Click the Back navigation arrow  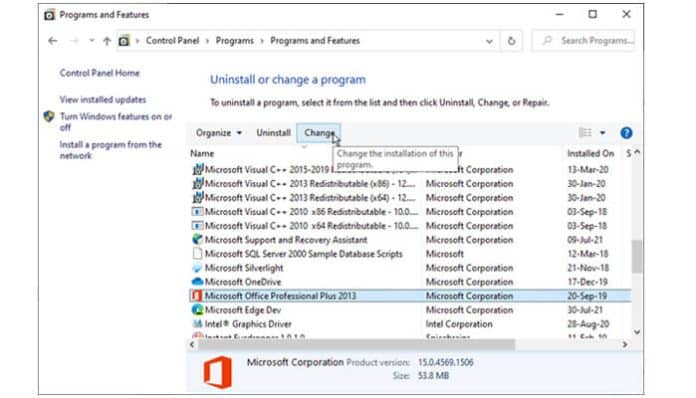pyautogui.click(x=53, y=41)
